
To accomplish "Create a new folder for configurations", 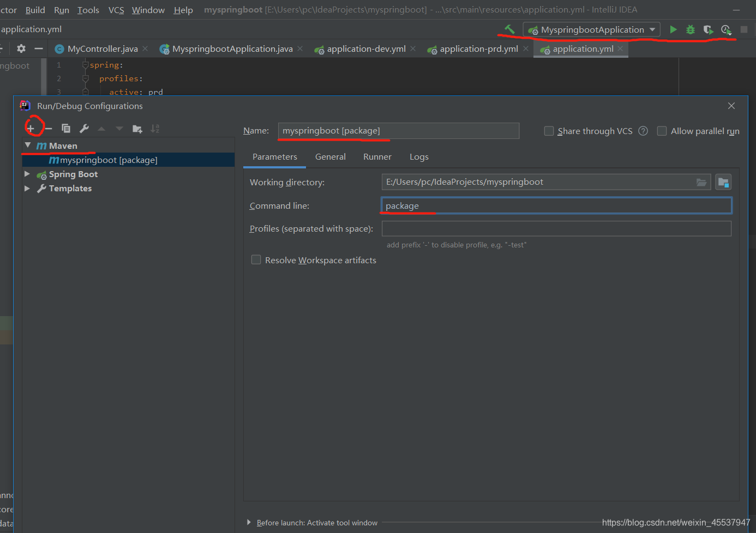I will [137, 129].
